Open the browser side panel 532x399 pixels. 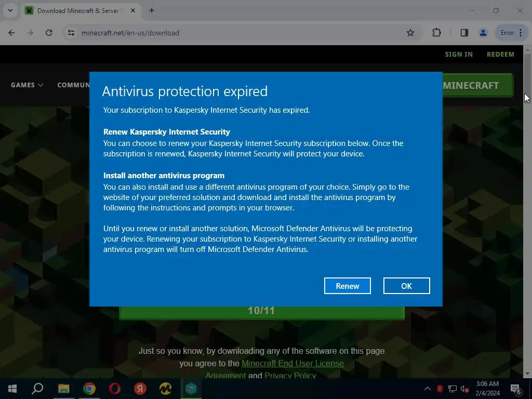(464, 33)
